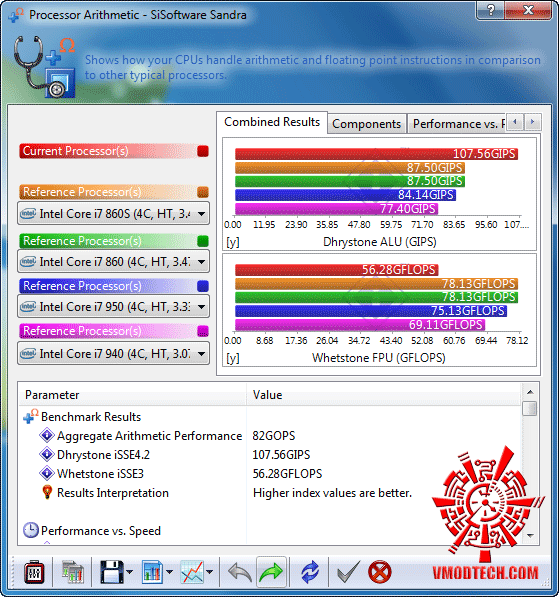
Task: Click the blue refresh arrows icon
Action: click(x=310, y=571)
